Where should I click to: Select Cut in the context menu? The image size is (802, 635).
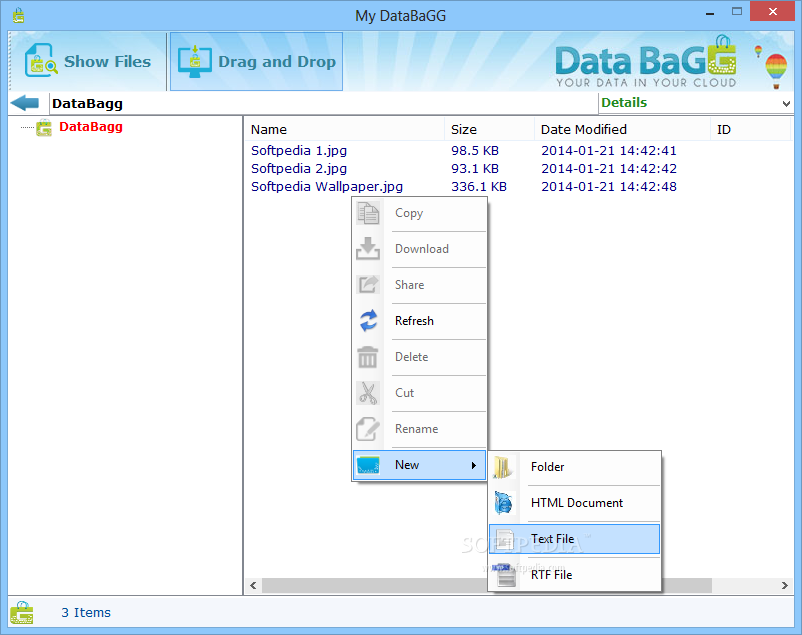coord(419,393)
